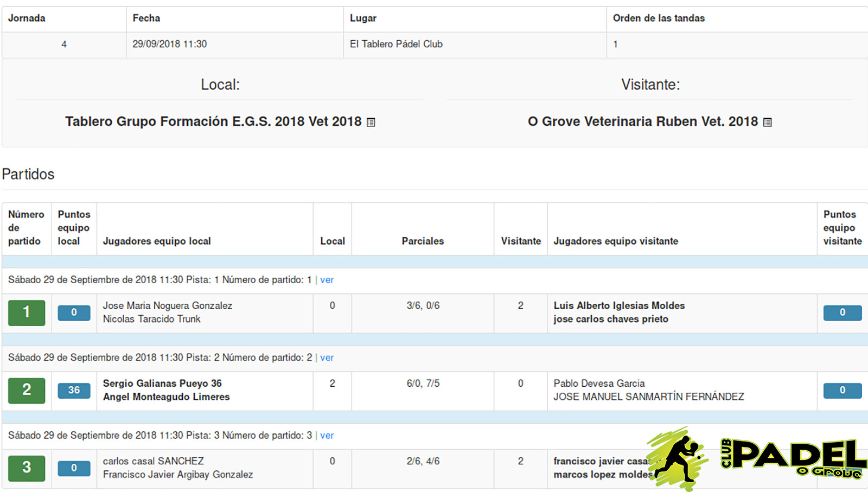Select the 'Jugadores equipo local' column header
Image resolution: width=868 pixels, height=492 pixels.
coord(157,241)
